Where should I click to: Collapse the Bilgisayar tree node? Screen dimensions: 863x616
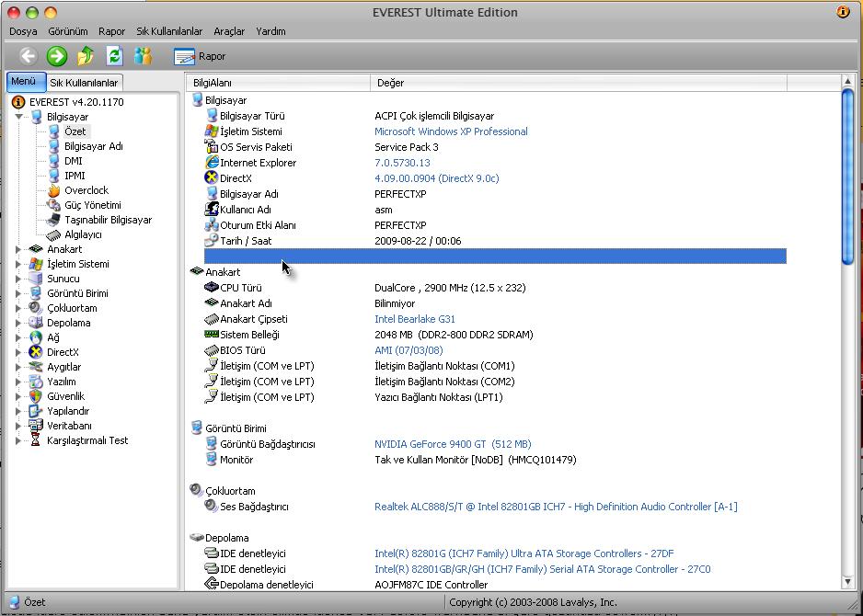pyautogui.click(x=19, y=117)
